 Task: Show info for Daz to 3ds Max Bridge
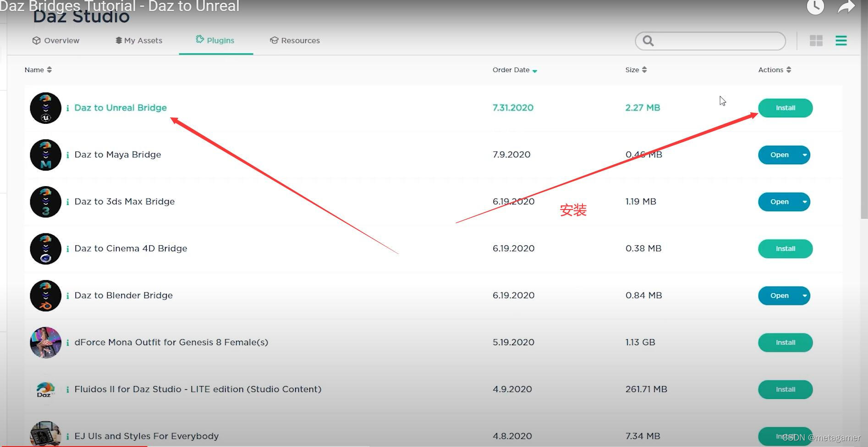click(68, 202)
